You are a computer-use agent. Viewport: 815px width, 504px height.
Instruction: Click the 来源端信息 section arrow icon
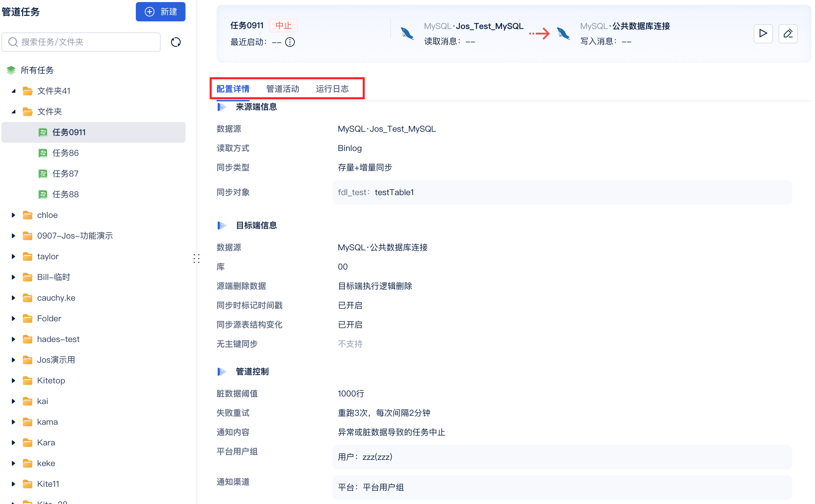click(222, 107)
